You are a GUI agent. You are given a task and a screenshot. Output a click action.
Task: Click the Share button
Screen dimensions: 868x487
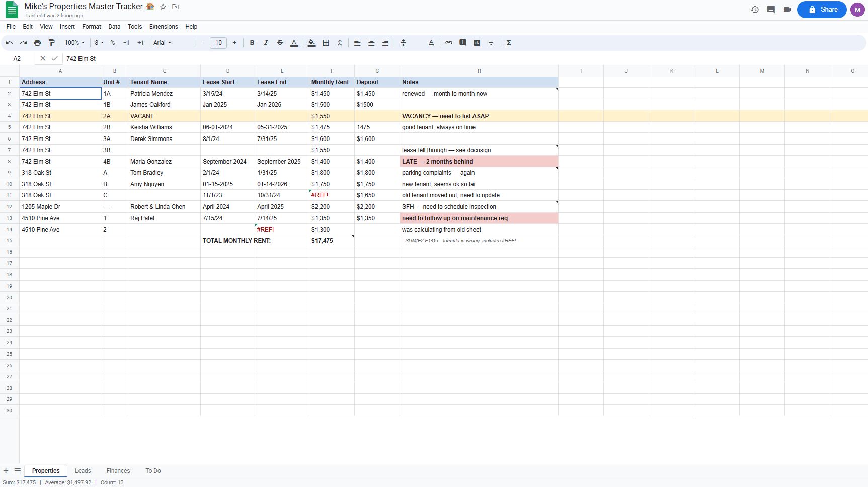point(821,9)
